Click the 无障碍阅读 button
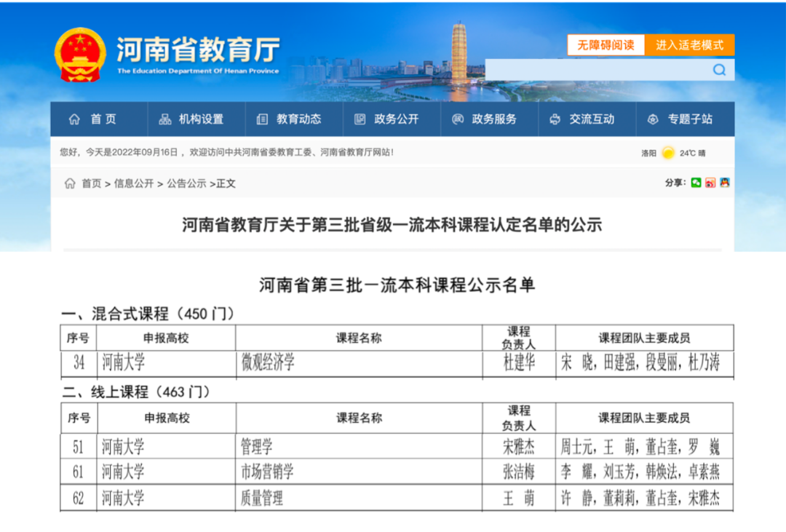 click(x=606, y=45)
